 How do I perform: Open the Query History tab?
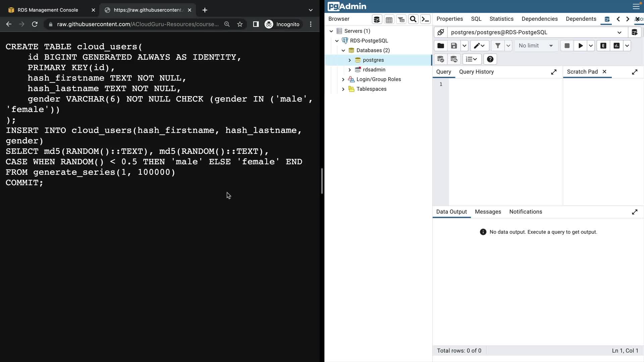[x=476, y=72]
